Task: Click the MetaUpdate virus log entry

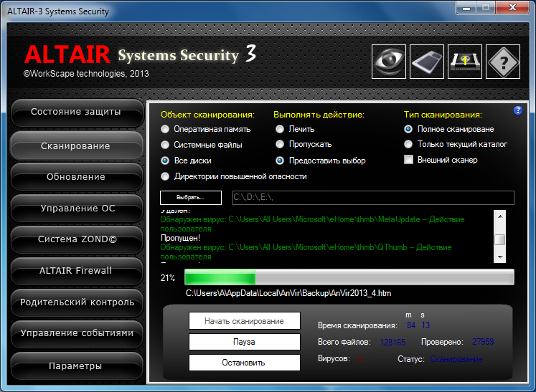Action: [312, 224]
